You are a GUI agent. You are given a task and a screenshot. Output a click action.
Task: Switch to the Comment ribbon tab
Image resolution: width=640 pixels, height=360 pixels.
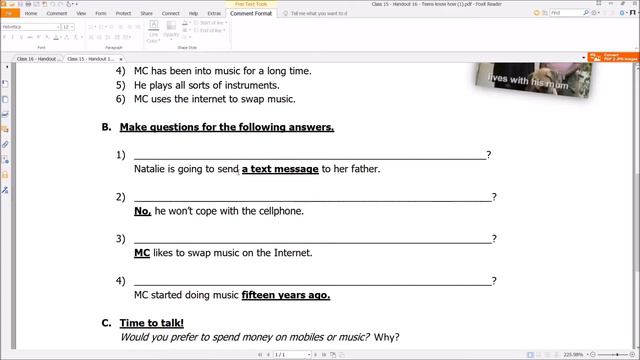56,13
